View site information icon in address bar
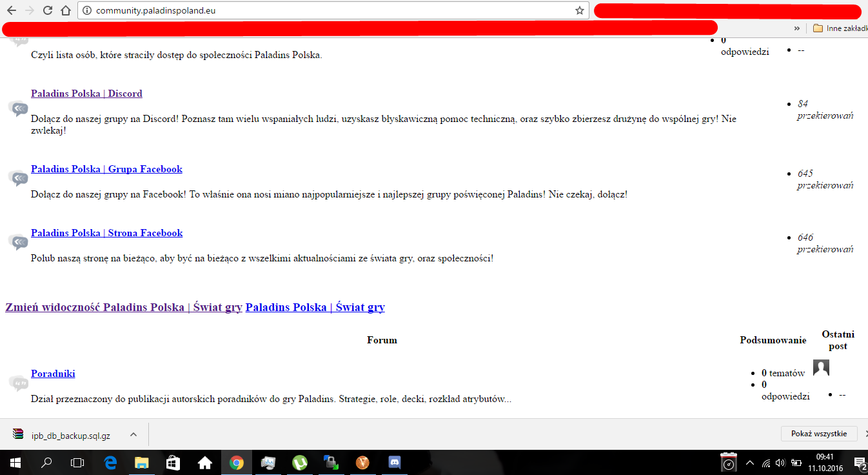 [x=87, y=10]
